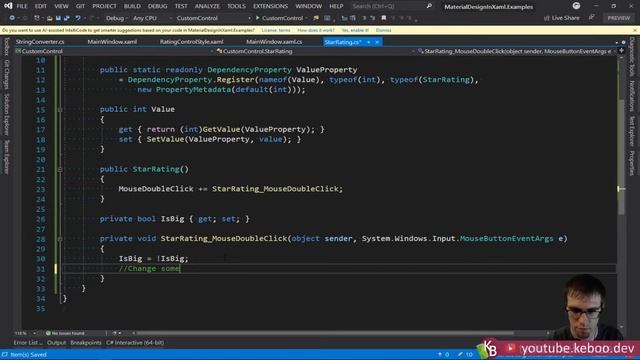Click the Dismiss link in info bar
Viewport: 640px width, 360px height.
point(384,30)
